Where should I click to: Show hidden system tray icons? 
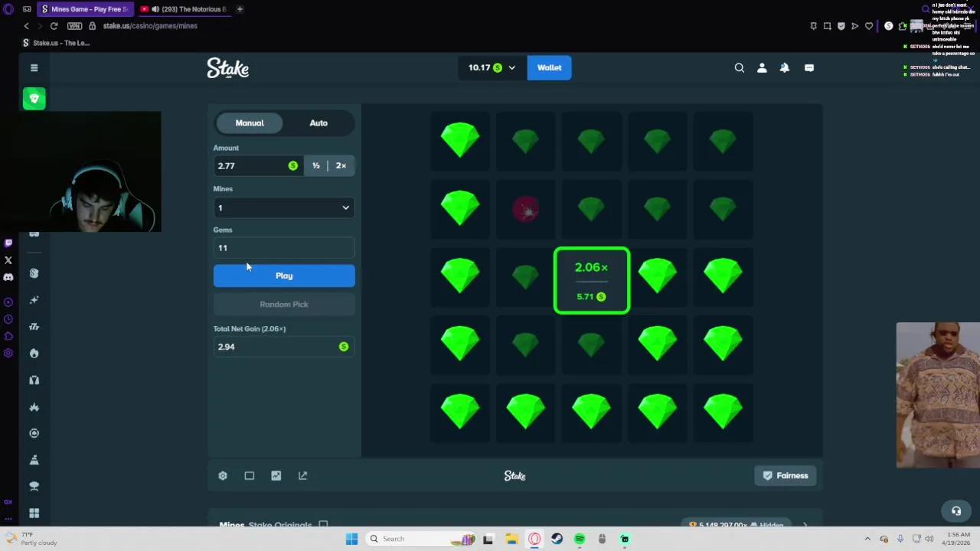point(867,539)
